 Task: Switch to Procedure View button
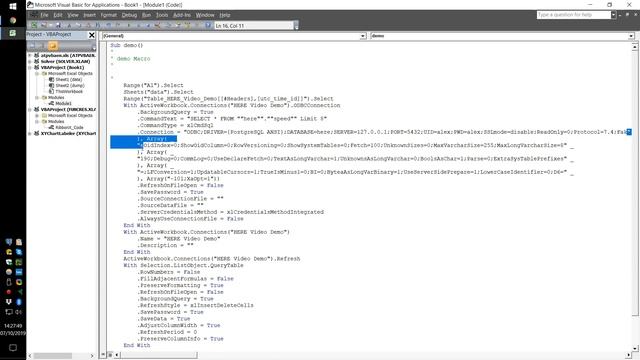coord(104,355)
